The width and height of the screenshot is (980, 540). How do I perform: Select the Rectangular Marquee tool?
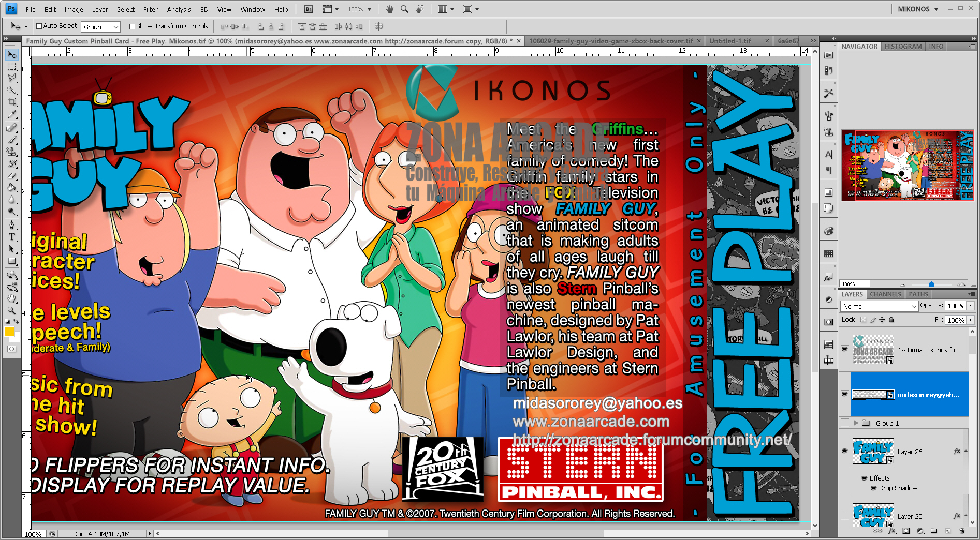coord(11,67)
